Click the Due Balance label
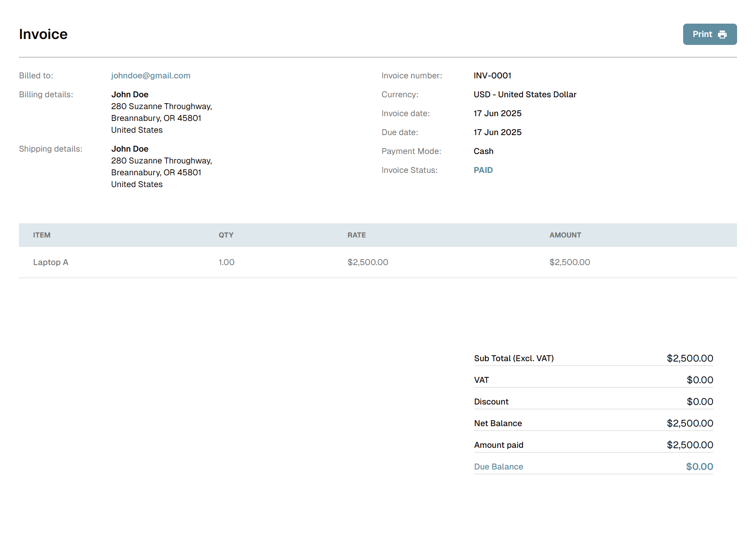The width and height of the screenshot is (756, 538). click(498, 467)
